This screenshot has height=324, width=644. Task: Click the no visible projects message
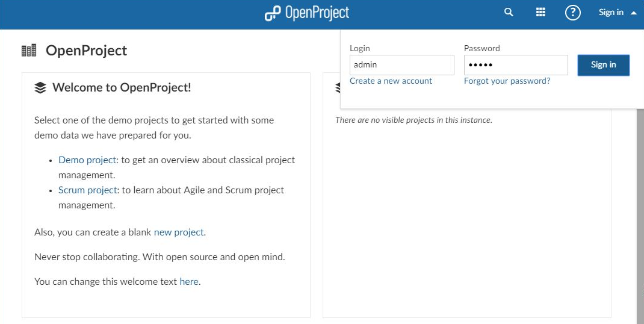413,120
